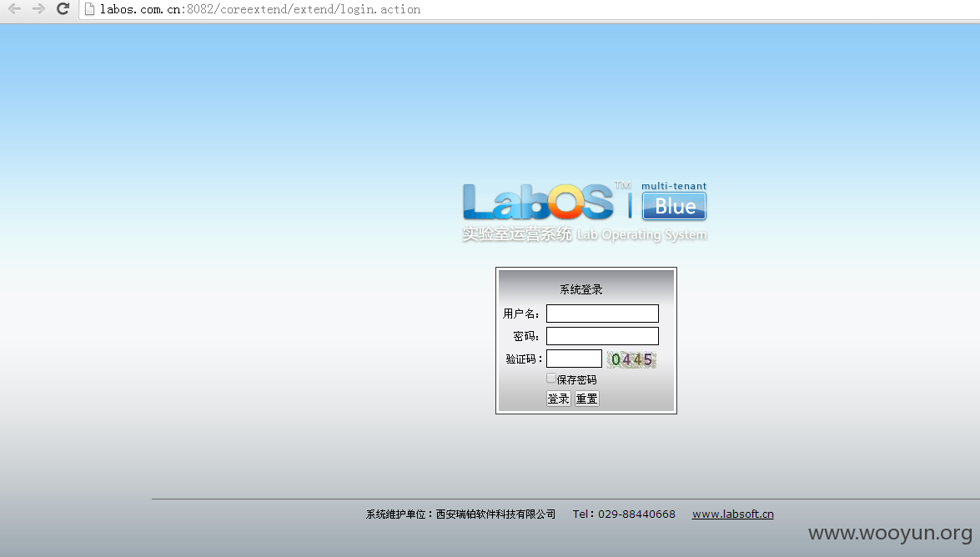The height and width of the screenshot is (557, 980).
Task: Click the 验证码 label
Action: [524, 359]
